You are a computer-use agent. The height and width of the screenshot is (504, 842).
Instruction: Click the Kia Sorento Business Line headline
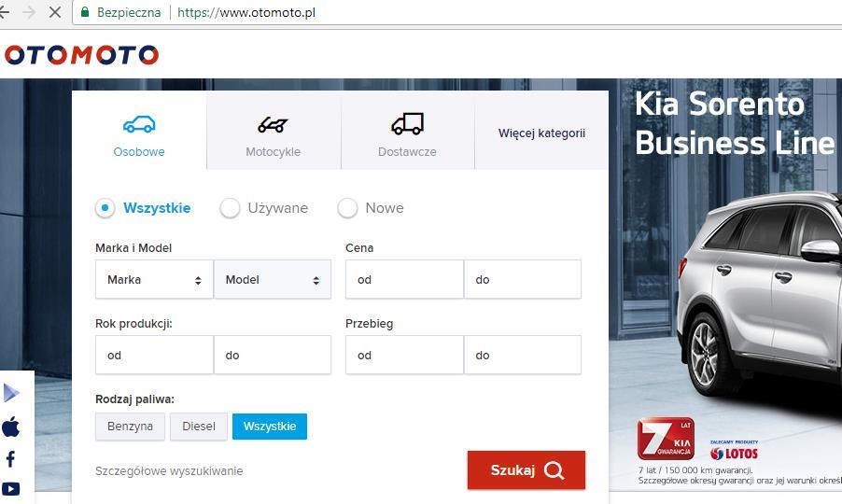point(735,123)
